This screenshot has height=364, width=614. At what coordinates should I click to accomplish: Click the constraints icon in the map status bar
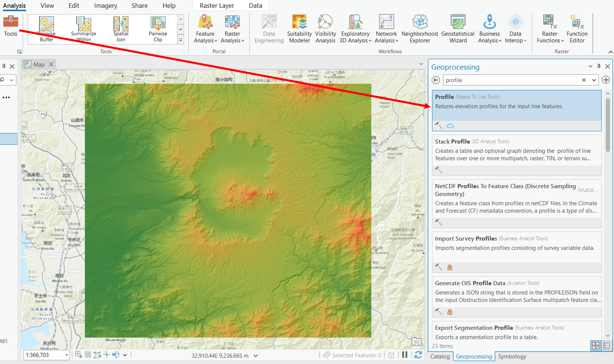[97, 355]
